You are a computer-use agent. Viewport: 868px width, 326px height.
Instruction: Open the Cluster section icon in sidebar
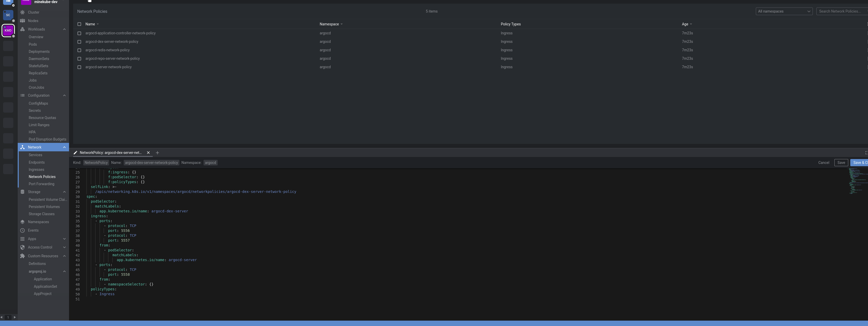click(x=22, y=12)
